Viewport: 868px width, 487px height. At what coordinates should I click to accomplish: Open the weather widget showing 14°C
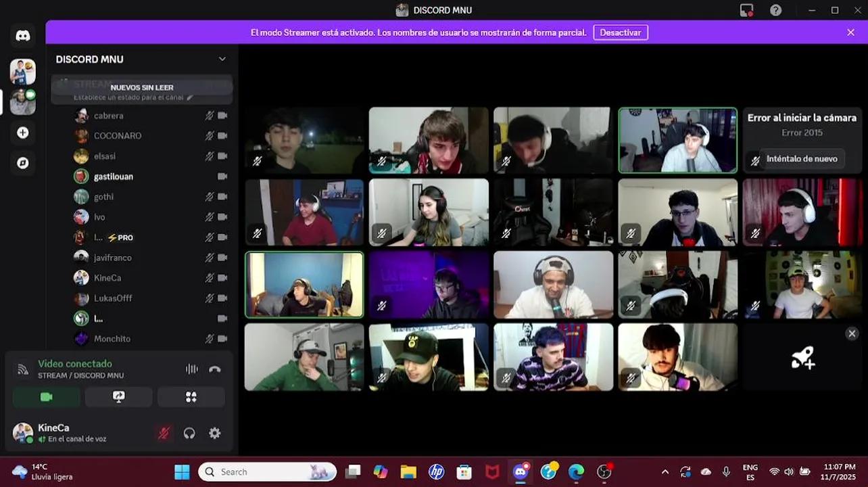[42, 471]
